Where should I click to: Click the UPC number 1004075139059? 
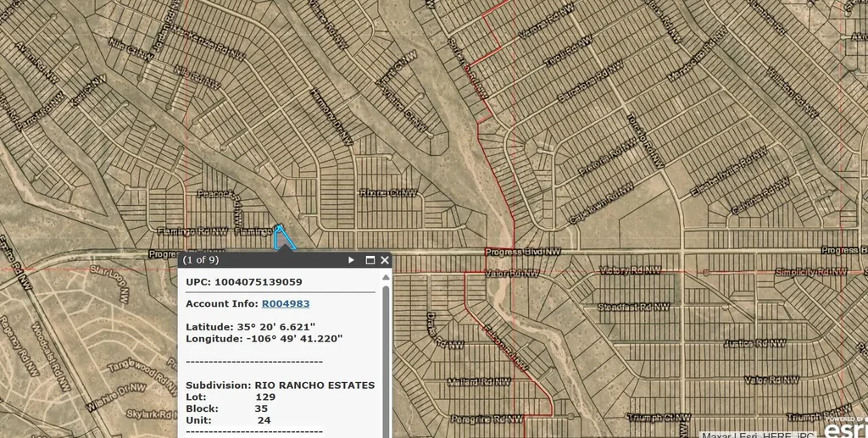[259, 281]
